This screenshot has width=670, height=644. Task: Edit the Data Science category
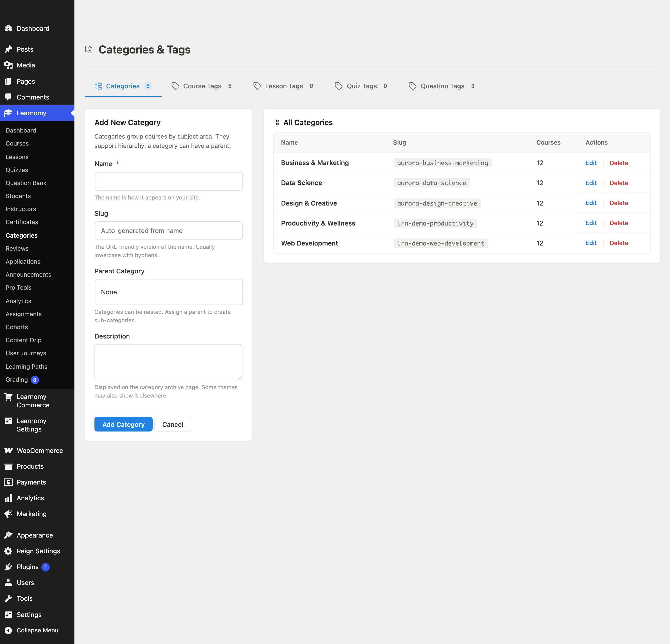pyautogui.click(x=591, y=183)
